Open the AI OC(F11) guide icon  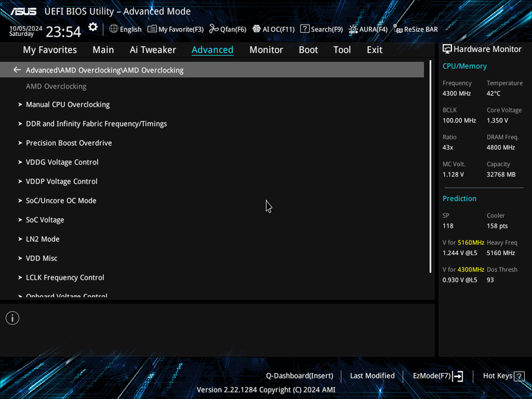[x=256, y=29]
